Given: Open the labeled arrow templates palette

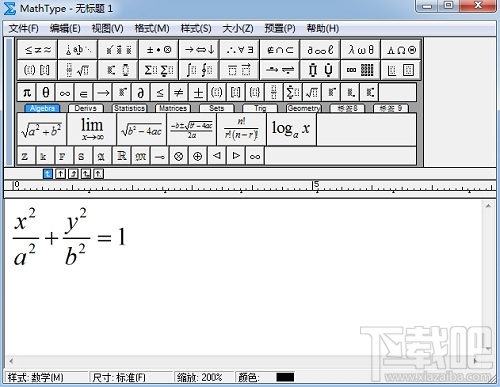Looking at the screenshot, I should coord(280,70).
